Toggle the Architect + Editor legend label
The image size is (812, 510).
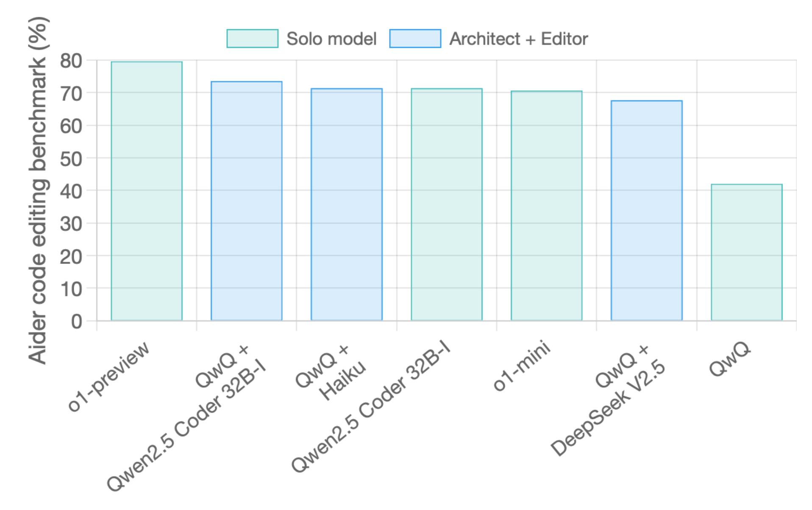tap(518, 39)
